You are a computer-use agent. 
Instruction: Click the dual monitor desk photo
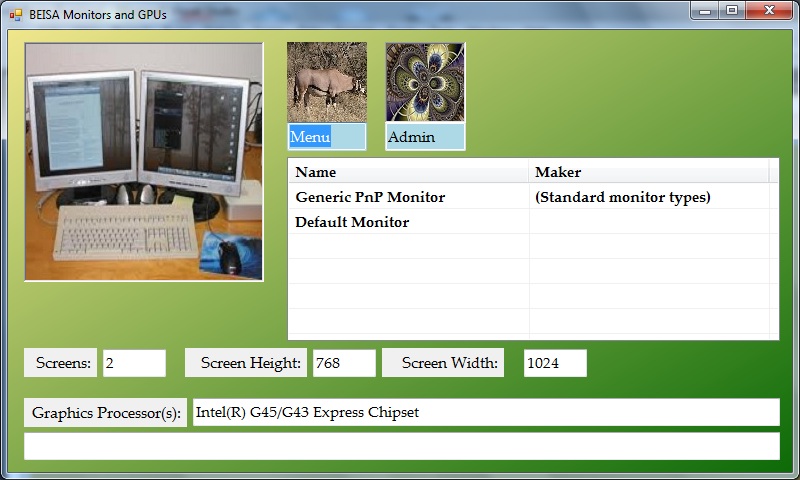point(144,162)
